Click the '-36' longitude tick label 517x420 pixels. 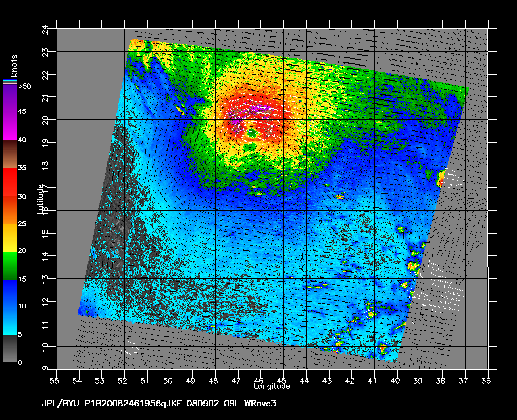(483, 381)
